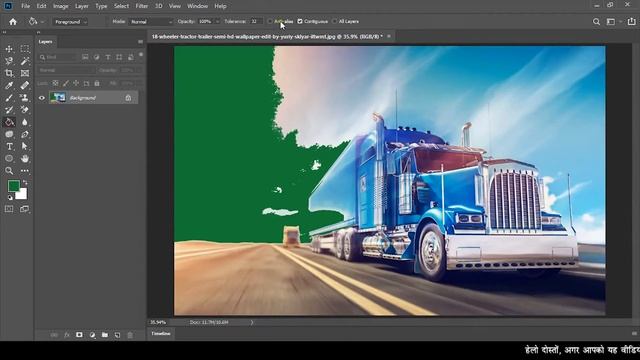Select the Move tool
Viewport: 640px width, 360px height.
tap(9, 49)
